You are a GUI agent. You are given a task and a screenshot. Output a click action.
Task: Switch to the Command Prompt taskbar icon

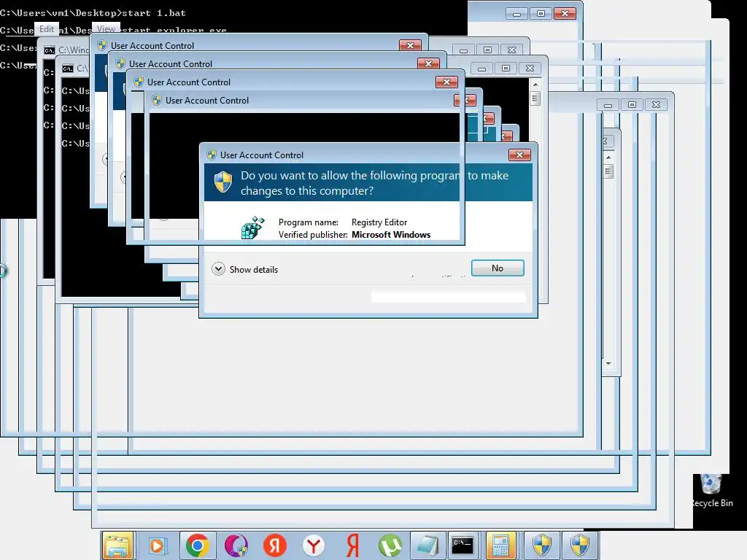(x=462, y=545)
